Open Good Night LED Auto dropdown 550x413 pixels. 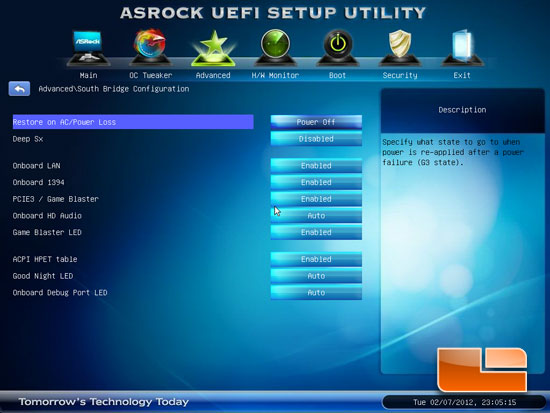pyautogui.click(x=316, y=276)
